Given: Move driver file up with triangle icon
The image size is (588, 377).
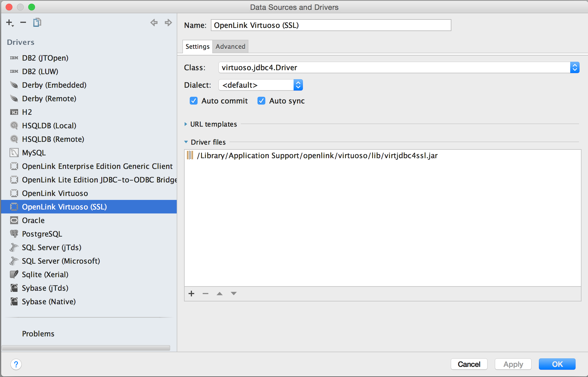Looking at the screenshot, I should [220, 294].
